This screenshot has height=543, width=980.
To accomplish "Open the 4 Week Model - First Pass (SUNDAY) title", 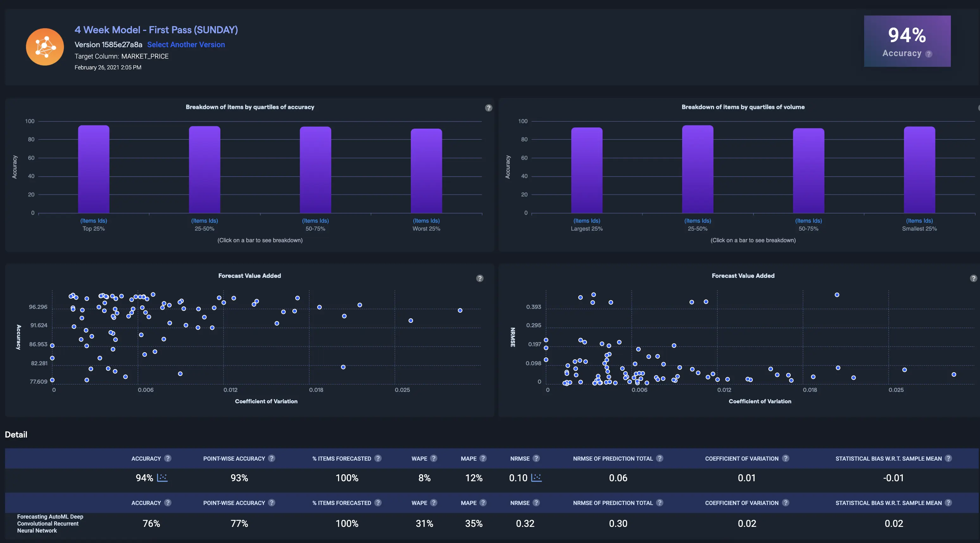I will click(x=156, y=30).
